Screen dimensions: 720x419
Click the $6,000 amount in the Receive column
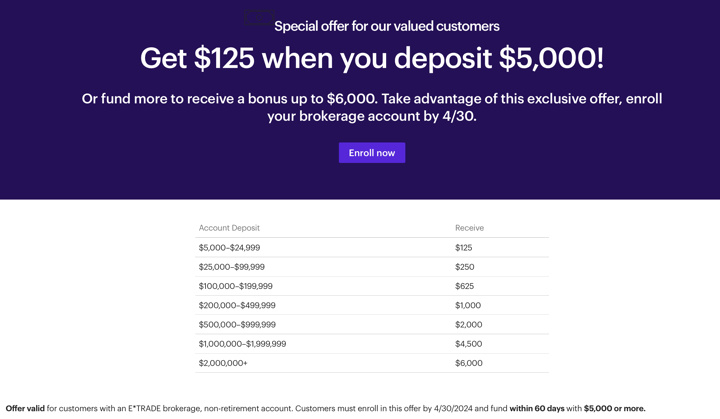[469, 363]
